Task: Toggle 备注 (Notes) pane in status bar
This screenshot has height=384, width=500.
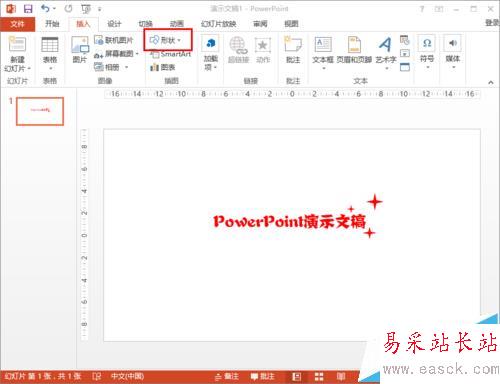Action: coord(227,377)
